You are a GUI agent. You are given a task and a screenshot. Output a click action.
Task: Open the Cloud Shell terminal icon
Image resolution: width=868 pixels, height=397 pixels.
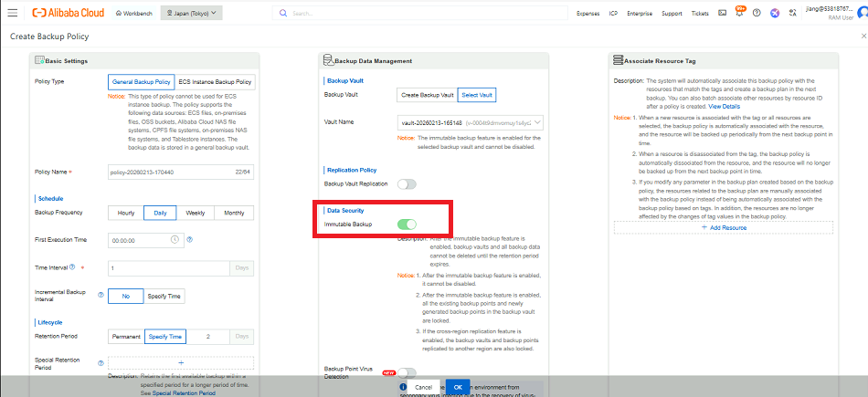coord(723,14)
